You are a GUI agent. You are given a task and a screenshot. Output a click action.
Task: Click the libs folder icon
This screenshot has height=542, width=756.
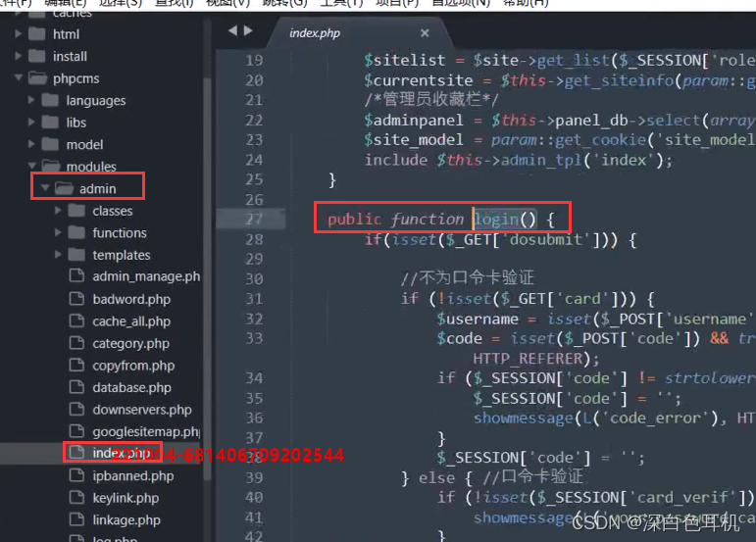(50, 123)
